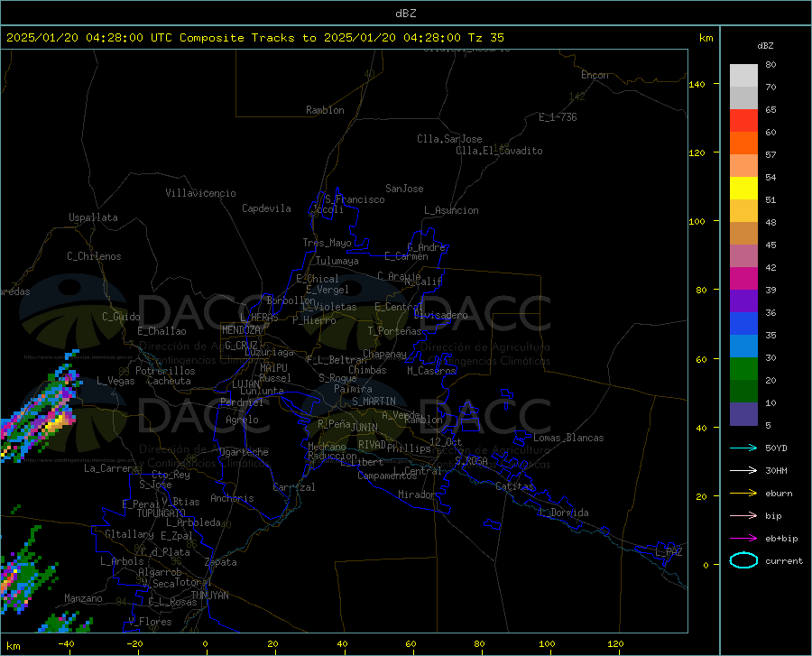This screenshot has width=812, height=656.
Task: Click the LUJAN map label
Action: 245,384
